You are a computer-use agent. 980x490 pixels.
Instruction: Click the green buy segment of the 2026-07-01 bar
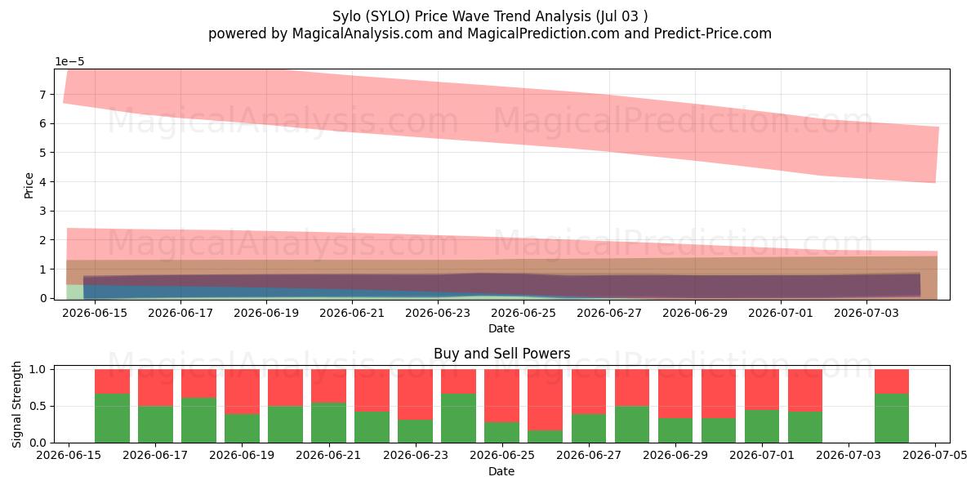tap(762, 426)
